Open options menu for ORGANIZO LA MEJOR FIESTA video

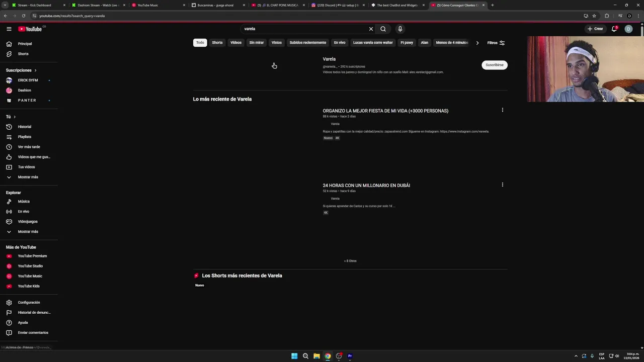point(502,110)
